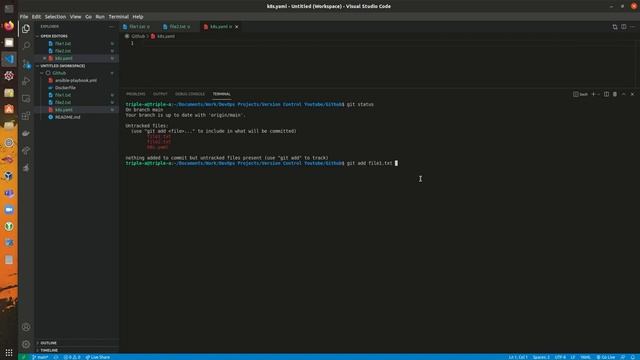
Task: Open the Search view in activity bar
Action: pyautogui.click(x=26, y=45)
